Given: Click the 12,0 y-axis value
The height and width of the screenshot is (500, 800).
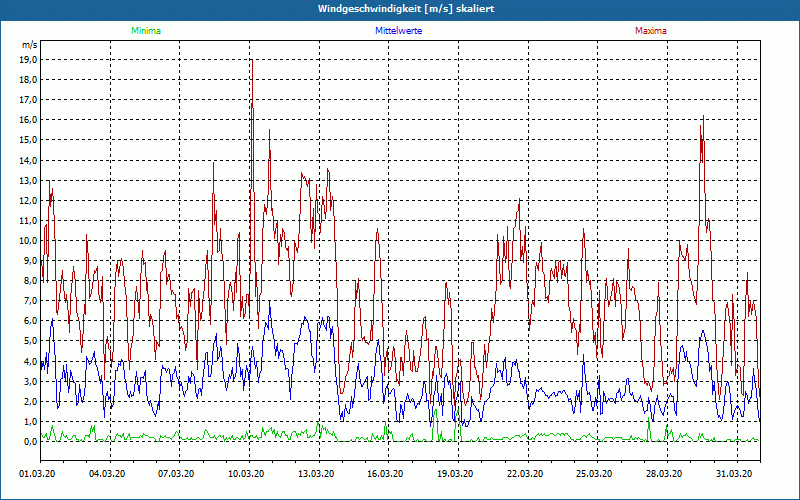Looking at the screenshot, I should 29,201.
